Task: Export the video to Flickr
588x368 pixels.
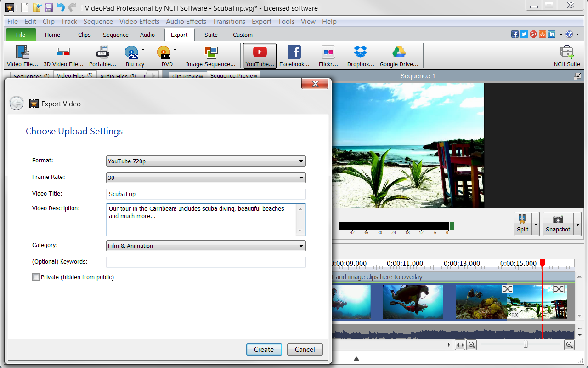Action: point(328,55)
